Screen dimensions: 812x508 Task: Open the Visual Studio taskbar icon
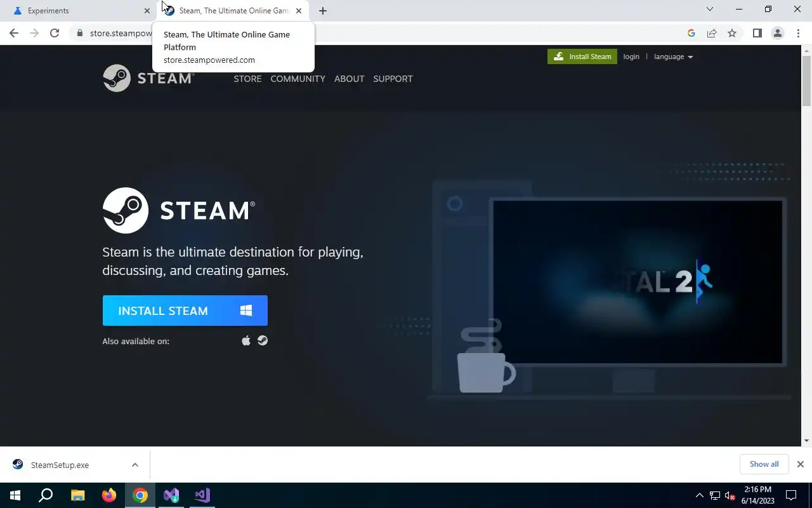[202, 495]
